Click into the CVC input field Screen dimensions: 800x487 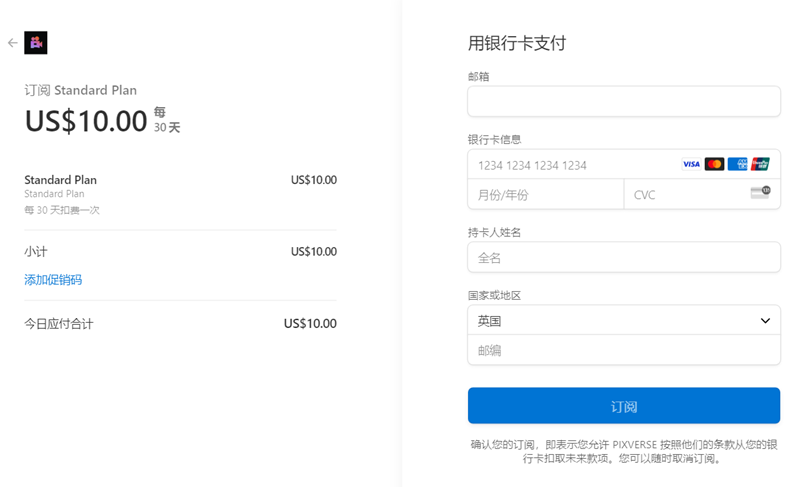click(x=685, y=195)
